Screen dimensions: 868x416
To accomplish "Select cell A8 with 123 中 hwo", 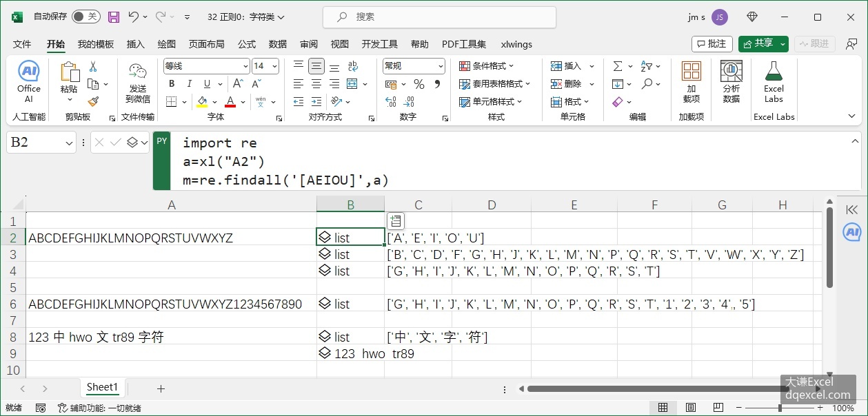I will 171,337.
